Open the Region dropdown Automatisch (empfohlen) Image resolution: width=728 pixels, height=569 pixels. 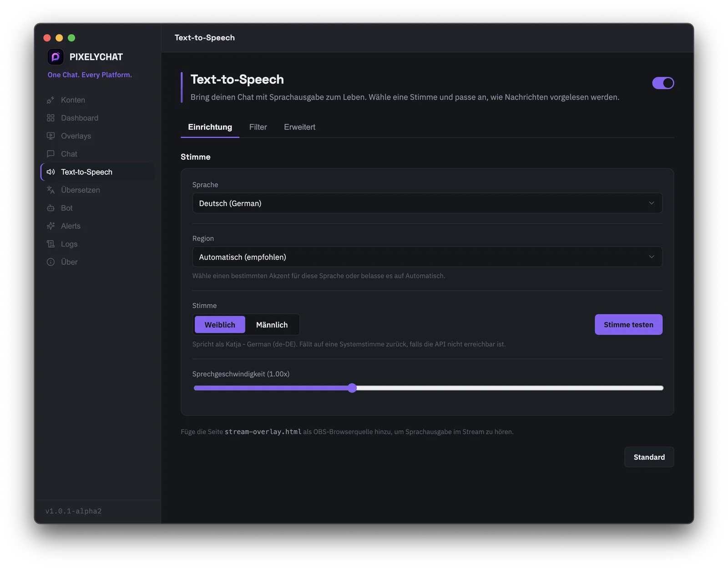427,257
